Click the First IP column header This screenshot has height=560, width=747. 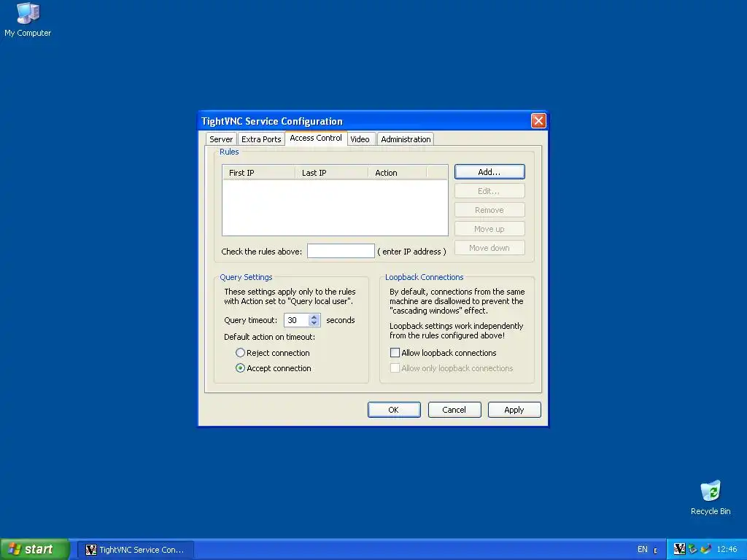[259, 172]
